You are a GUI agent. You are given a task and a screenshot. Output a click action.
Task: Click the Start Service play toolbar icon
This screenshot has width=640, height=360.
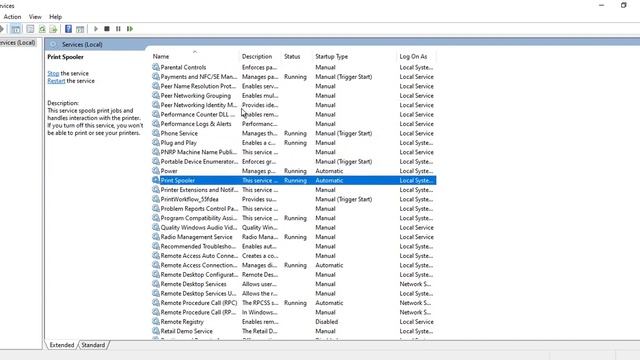pyautogui.click(x=96, y=29)
